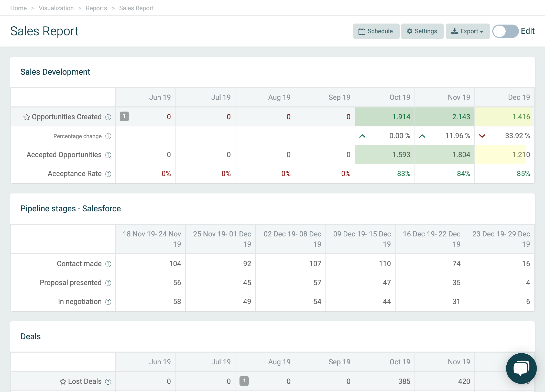Expand the Export dropdown menu

[x=468, y=31]
